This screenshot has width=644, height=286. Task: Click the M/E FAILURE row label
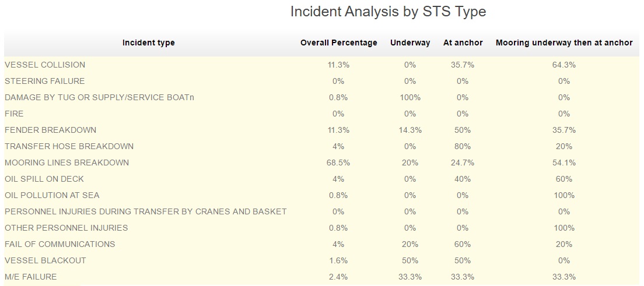[x=30, y=277]
